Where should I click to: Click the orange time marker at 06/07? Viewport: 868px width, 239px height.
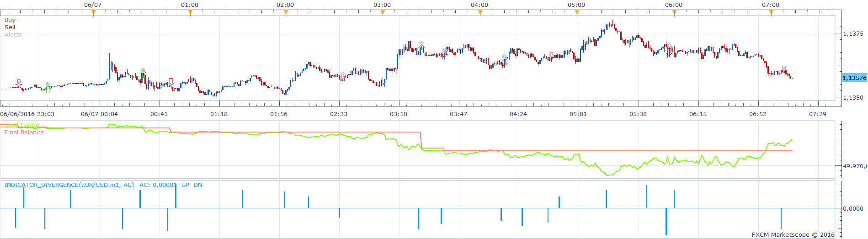pyautogui.click(x=93, y=13)
